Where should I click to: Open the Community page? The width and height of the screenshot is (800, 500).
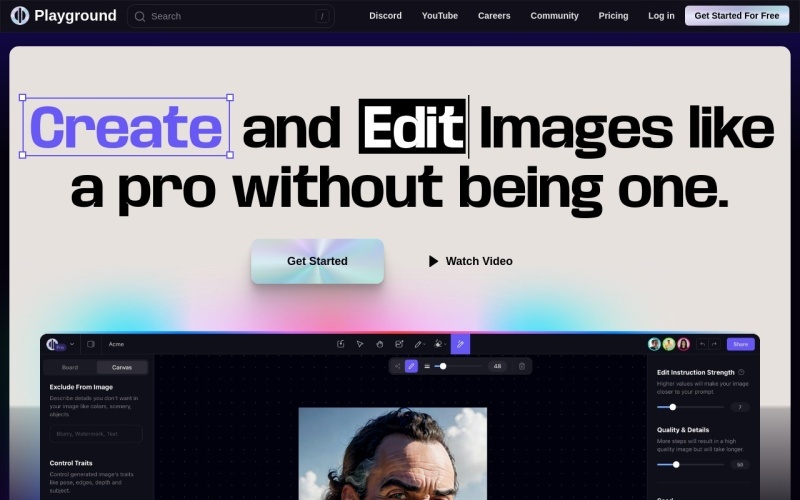(554, 16)
